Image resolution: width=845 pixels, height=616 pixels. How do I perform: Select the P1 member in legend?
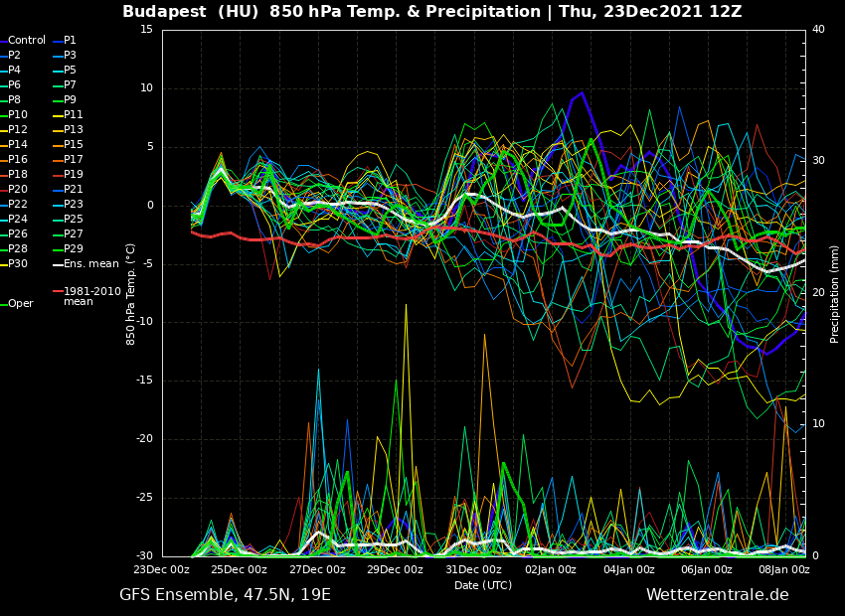pos(70,41)
